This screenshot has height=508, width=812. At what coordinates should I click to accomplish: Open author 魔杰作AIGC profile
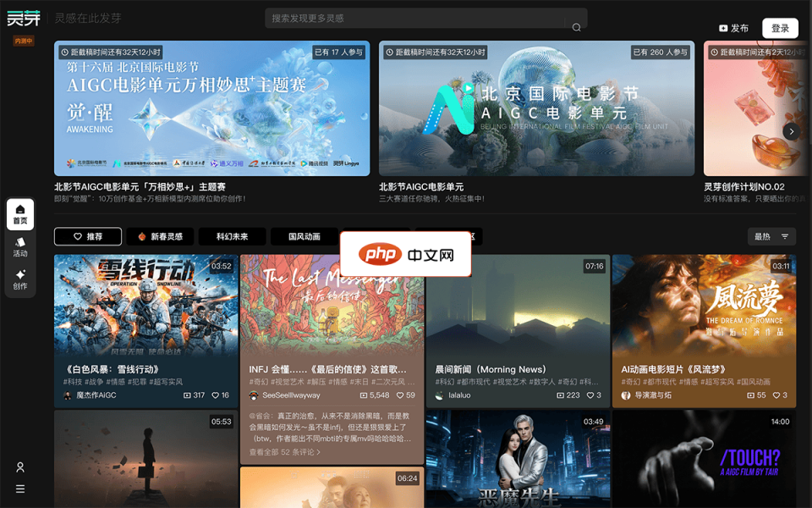pyautogui.click(x=96, y=395)
